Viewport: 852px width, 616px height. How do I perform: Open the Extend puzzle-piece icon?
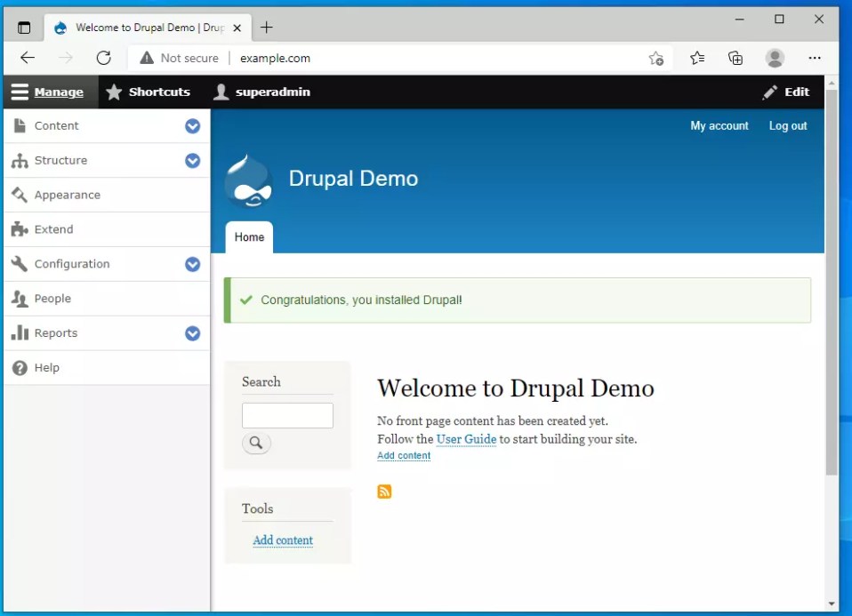pyautogui.click(x=19, y=229)
